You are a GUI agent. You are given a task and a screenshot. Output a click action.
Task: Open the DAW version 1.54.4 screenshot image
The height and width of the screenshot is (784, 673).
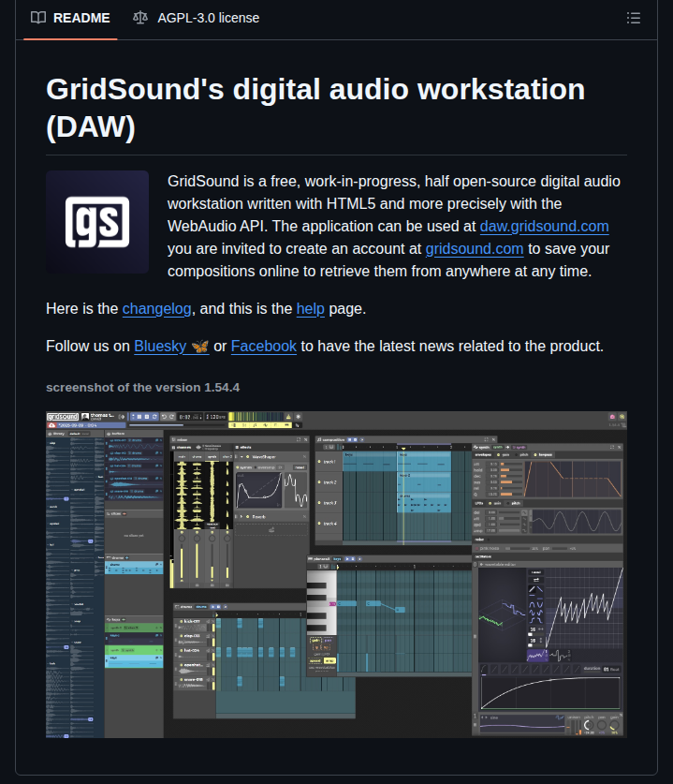click(336, 574)
